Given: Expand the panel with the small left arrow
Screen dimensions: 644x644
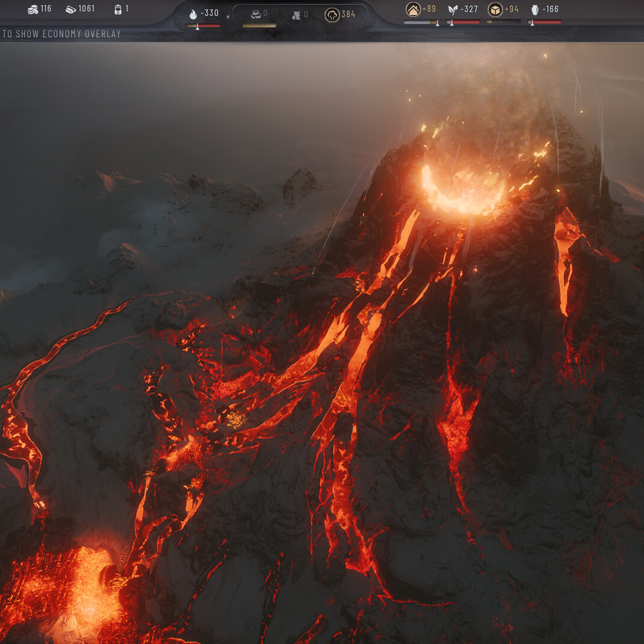Looking at the screenshot, I should pos(228,17).
